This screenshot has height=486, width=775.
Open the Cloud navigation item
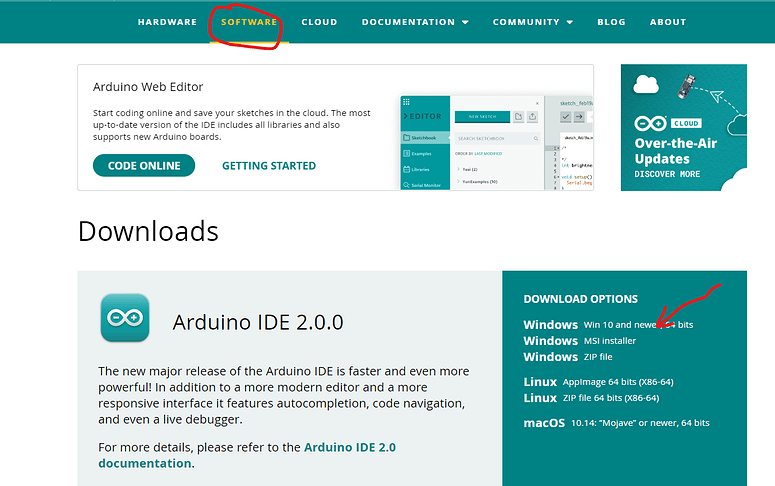click(x=319, y=22)
